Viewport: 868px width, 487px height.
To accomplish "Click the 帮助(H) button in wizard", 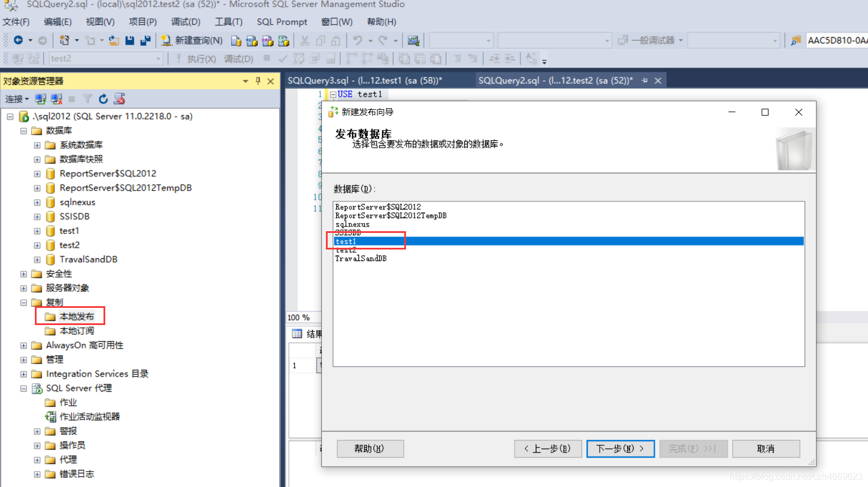I will click(370, 449).
